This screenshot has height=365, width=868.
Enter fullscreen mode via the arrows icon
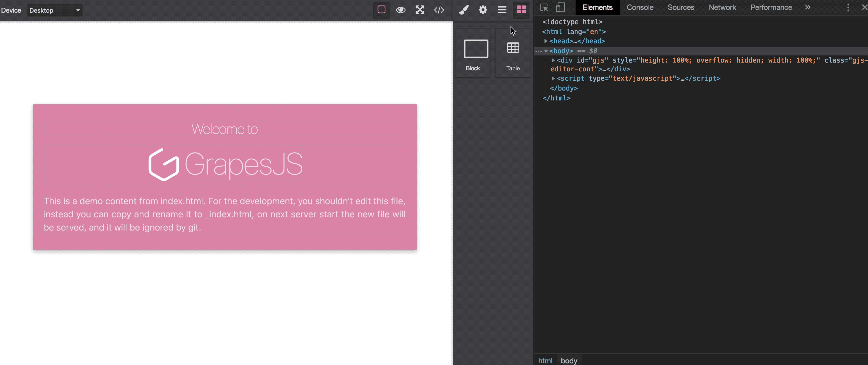(x=419, y=10)
